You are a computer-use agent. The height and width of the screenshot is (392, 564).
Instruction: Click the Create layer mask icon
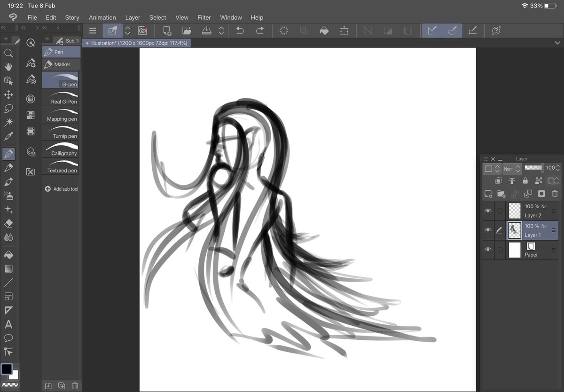[x=541, y=194]
